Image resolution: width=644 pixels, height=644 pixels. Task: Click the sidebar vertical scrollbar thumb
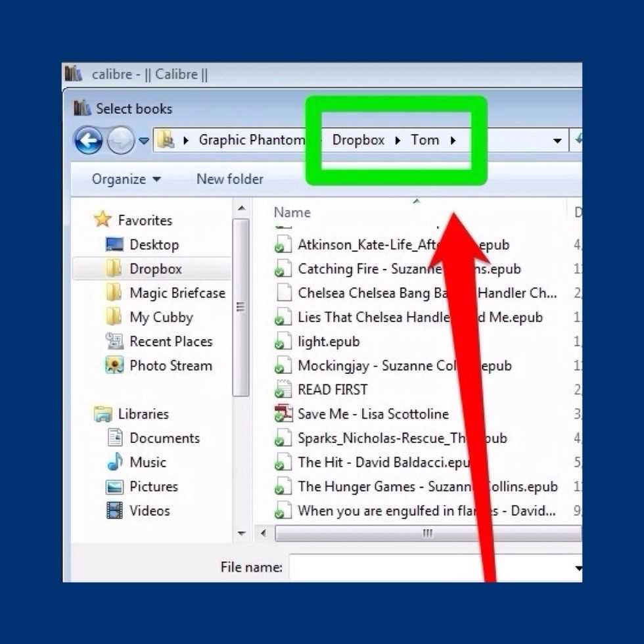coord(241,308)
